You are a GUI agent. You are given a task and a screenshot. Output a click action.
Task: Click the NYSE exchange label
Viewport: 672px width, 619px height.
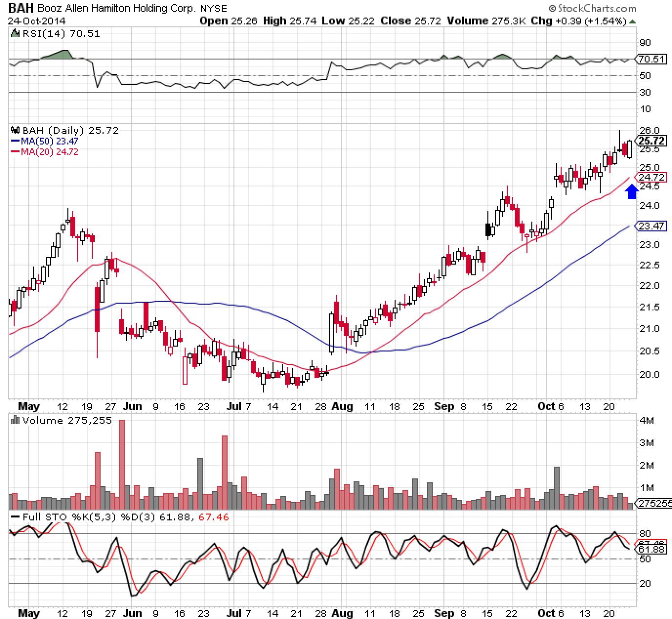[x=214, y=9]
